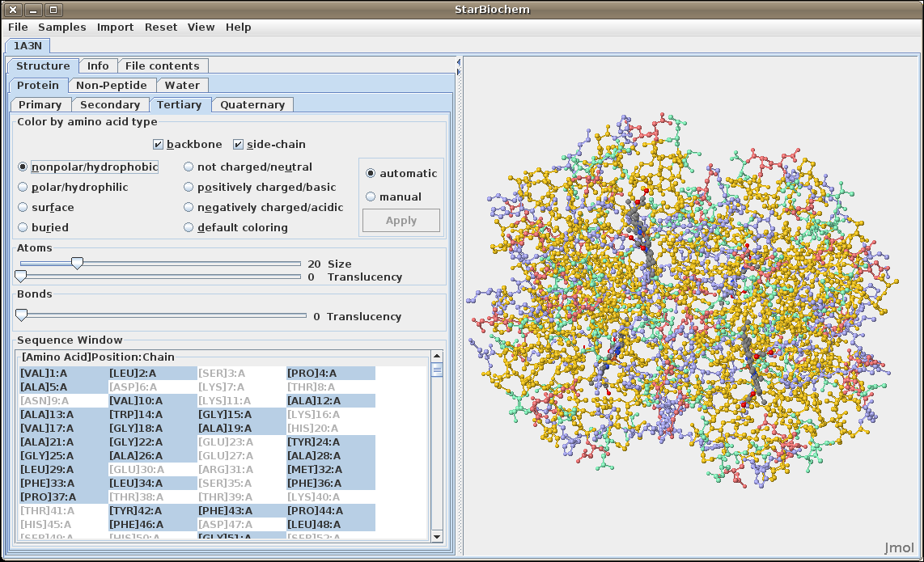Select residue [PRO]4:A in sequence

click(331, 373)
